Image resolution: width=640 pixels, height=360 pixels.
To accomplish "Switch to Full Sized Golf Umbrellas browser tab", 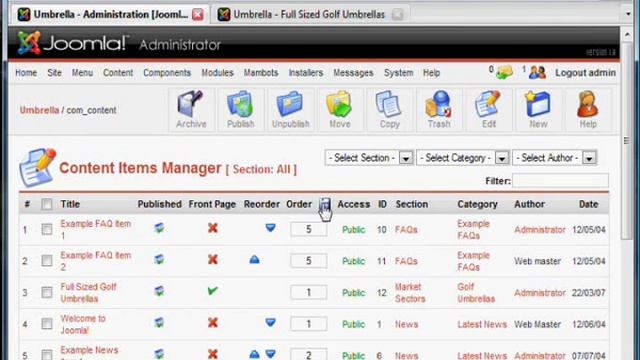I will [309, 15].
